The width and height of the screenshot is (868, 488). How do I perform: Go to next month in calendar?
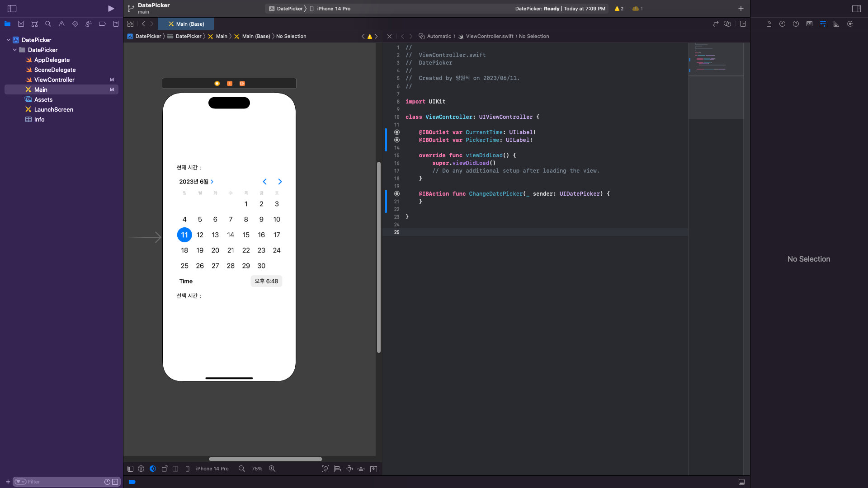(280, 182)
